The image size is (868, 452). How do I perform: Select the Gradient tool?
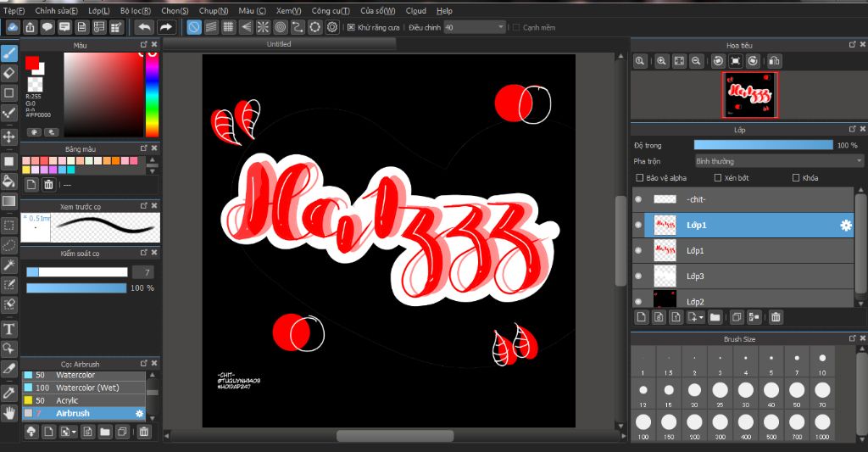coord(8,201)
